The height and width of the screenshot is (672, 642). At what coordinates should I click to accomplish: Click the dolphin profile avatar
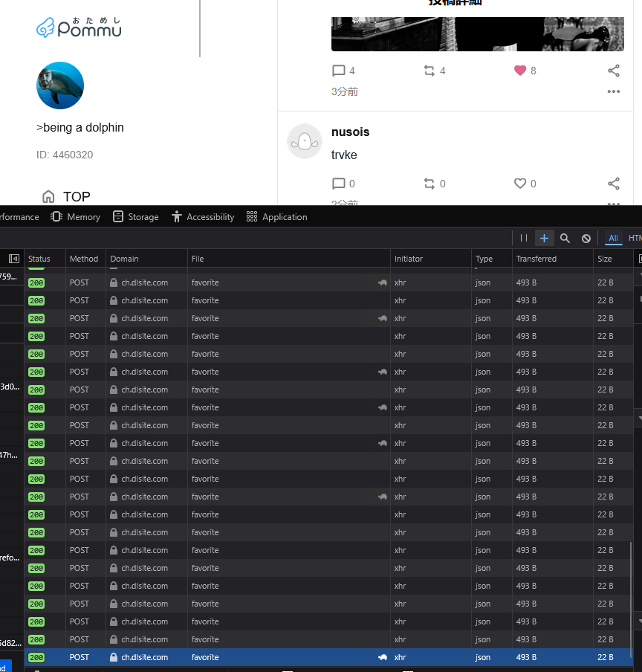60,85
